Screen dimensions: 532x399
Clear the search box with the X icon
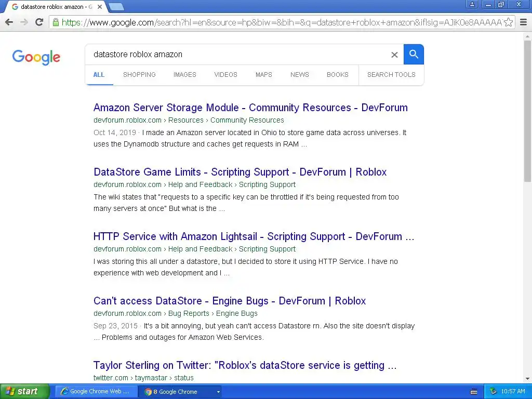[x=394, y=55]
